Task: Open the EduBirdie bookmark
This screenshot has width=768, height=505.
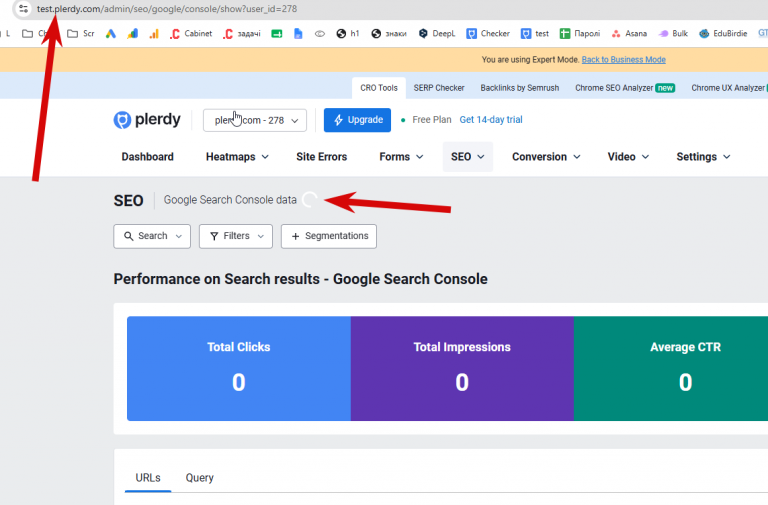Action: (x=723, y=33)
